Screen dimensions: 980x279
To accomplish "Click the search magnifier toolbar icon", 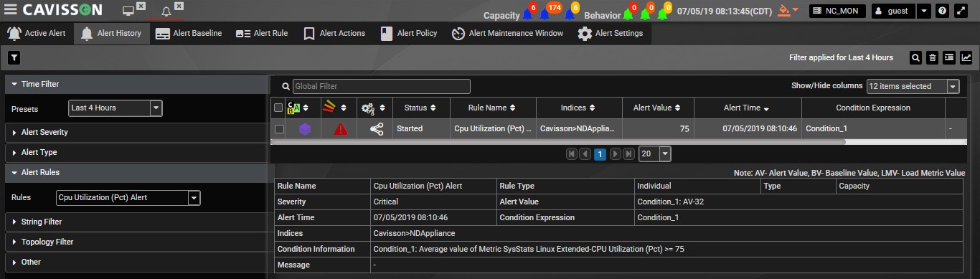I will 915,57.
